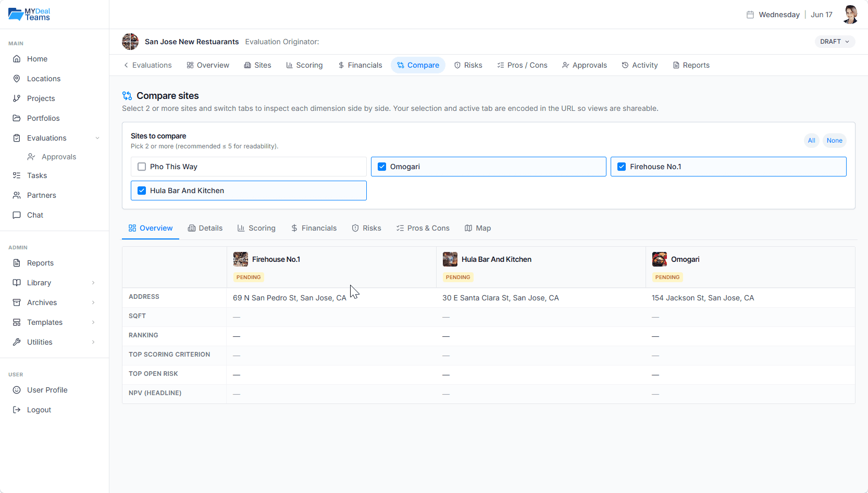868x493 pixels.
Task: Click the MyDeal Teams logo
Action: (29, 14)
